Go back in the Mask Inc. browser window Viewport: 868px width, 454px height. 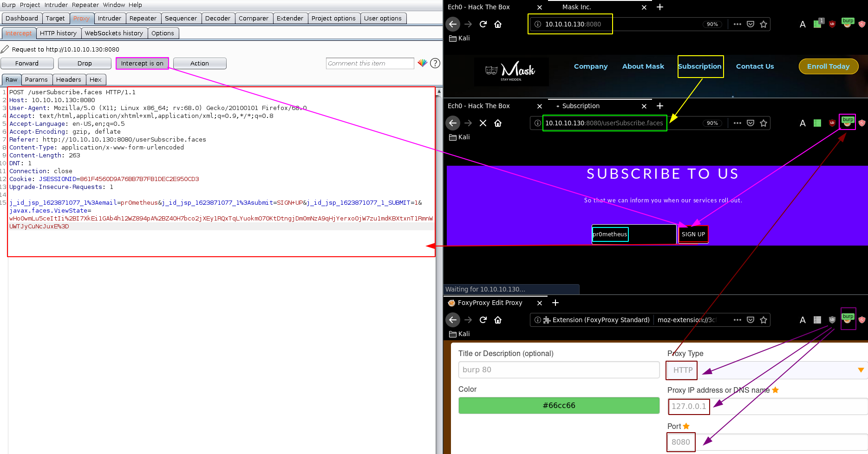[x=453, y=24]
